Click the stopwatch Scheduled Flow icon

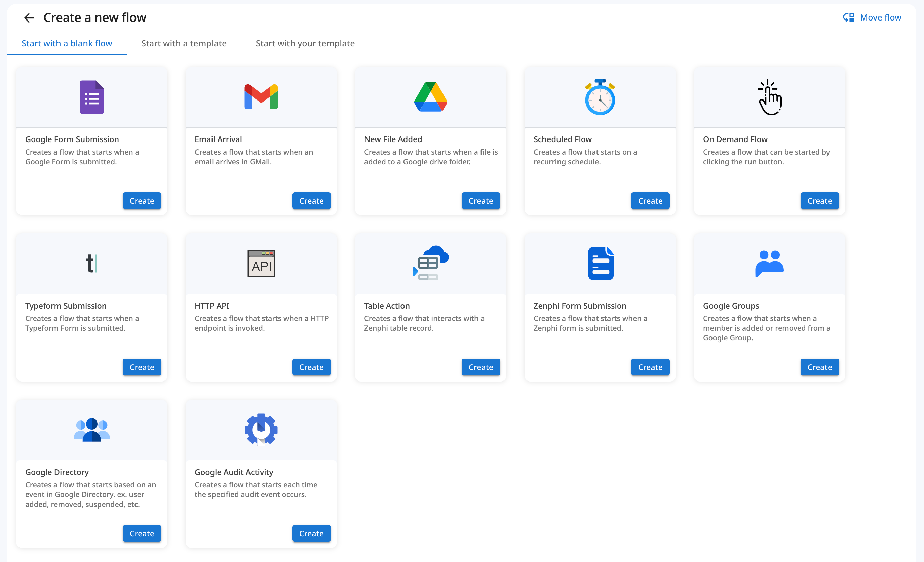point(600,97)
